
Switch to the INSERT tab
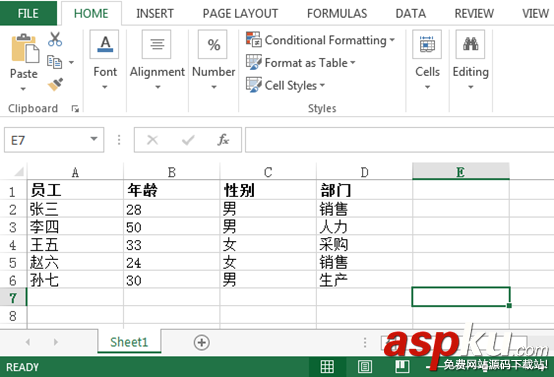(155, 13)
